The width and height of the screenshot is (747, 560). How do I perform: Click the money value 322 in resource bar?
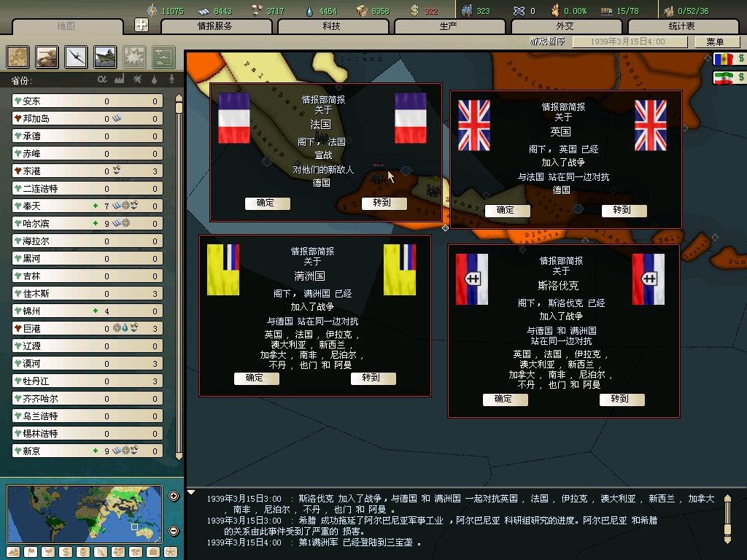tap(430, 10)
